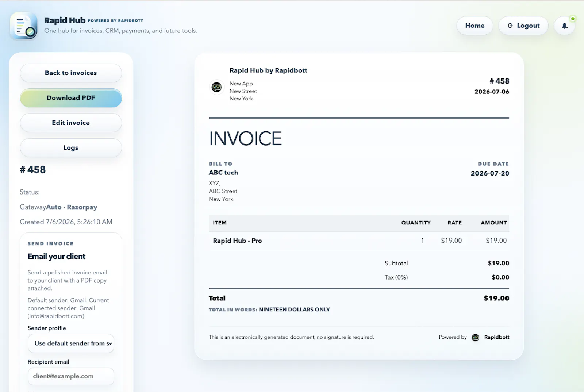Download the invoice PDF
This screenshot has width=584, height=392.
71,98
